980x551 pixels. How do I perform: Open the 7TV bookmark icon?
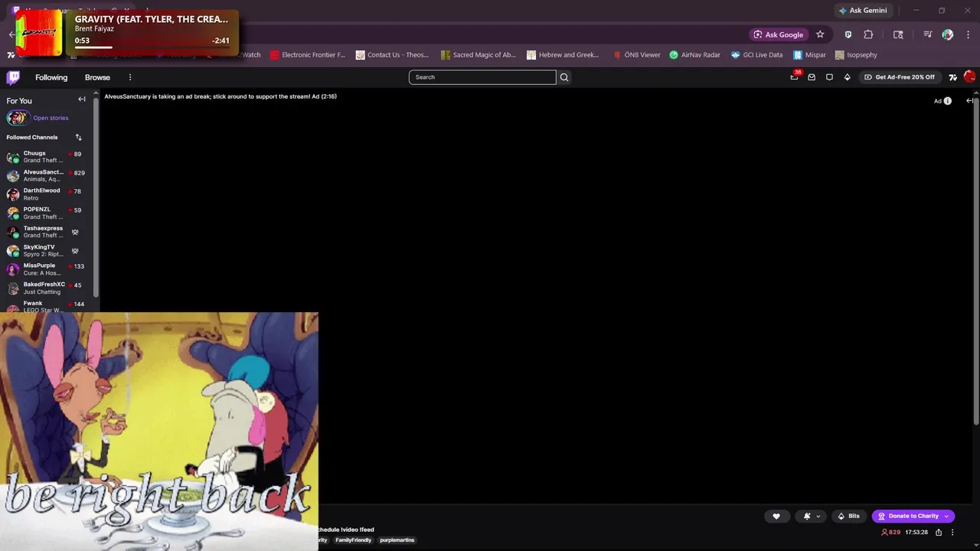tap(11, 55)
